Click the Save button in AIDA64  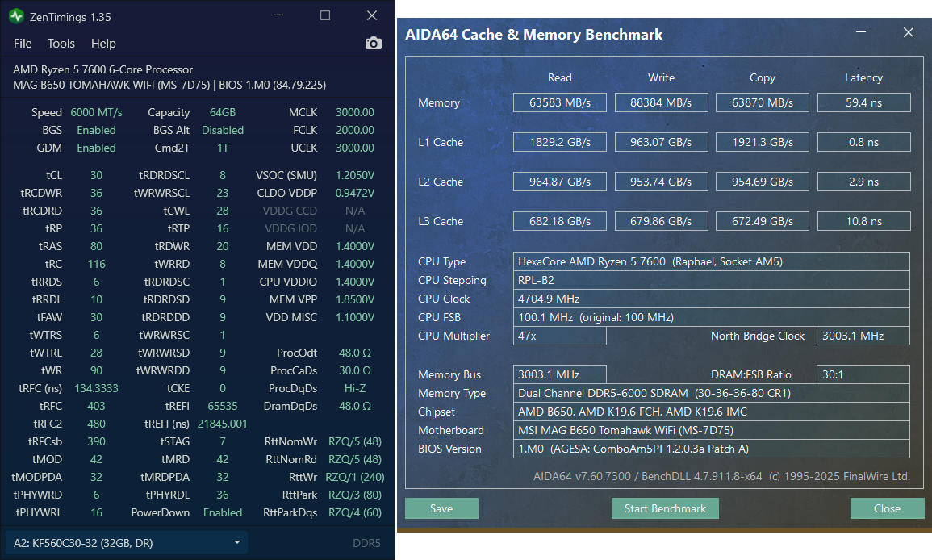tap(441, 508)
